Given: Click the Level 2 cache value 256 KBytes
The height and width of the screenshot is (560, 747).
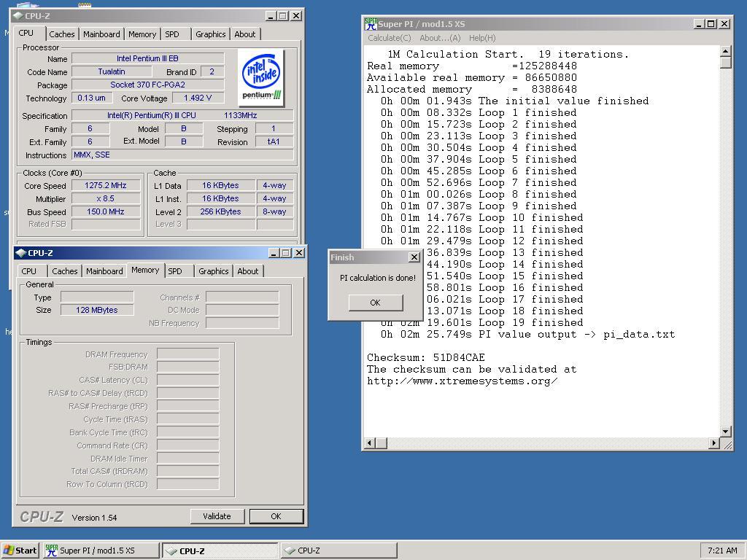Looking at the screenshot, I should (x=220, y=211).
